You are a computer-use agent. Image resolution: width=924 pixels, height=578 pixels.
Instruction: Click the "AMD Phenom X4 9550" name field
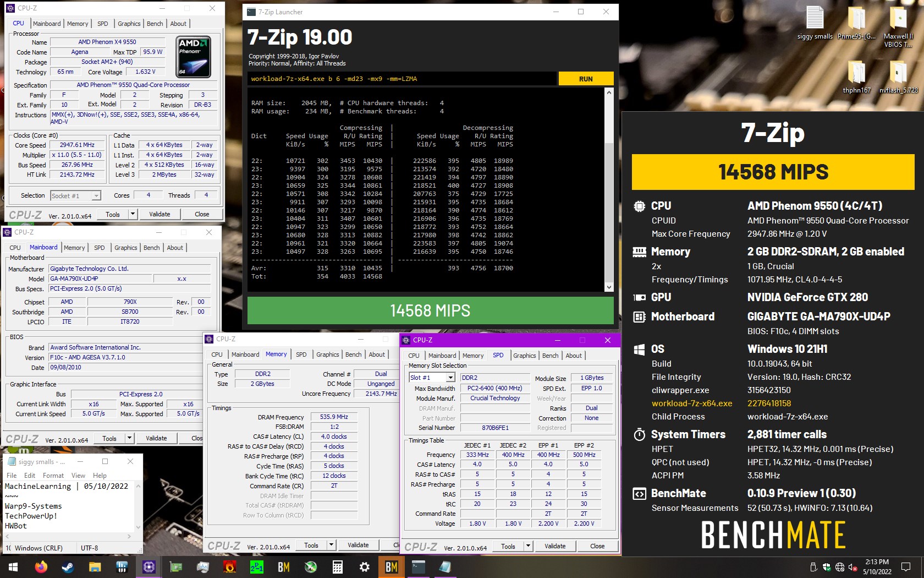point(107,42)
